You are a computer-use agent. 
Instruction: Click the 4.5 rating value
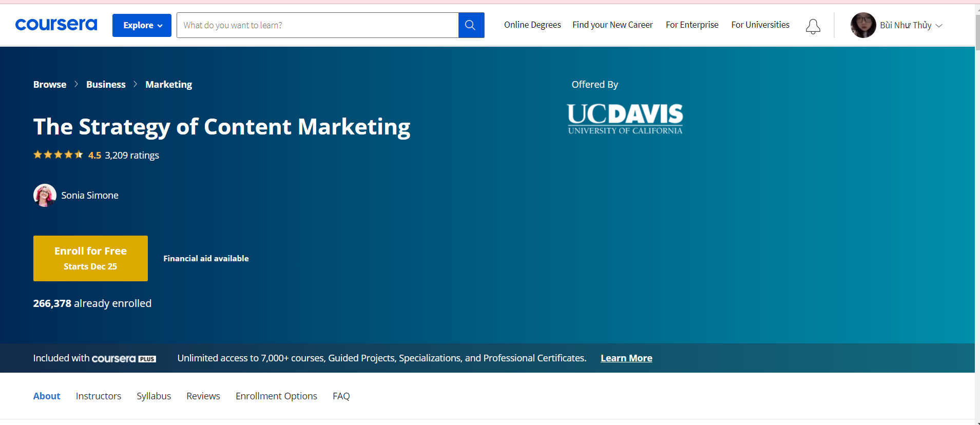pos(94,155)
